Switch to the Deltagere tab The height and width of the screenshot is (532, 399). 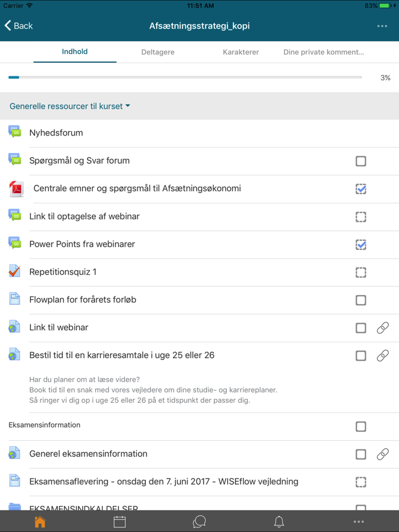click(158, 52)
